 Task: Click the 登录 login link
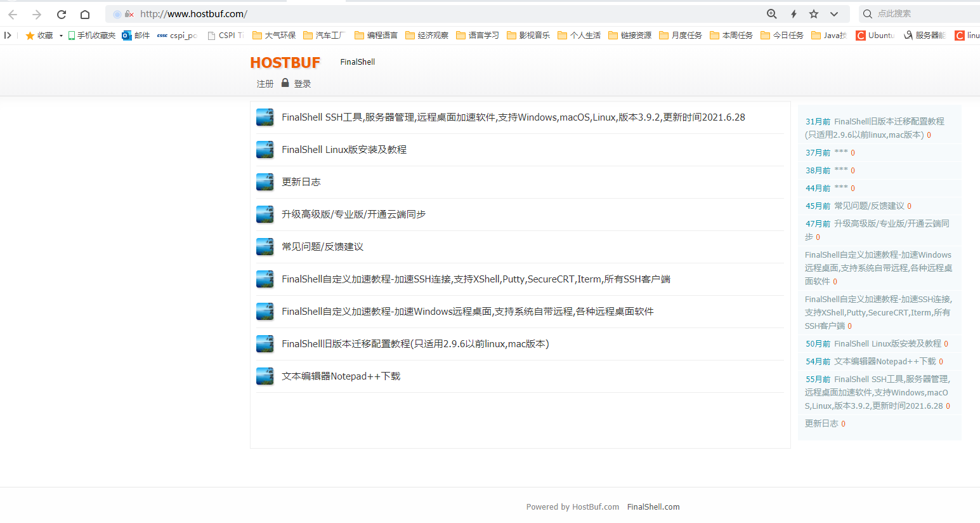pos(303,83)
